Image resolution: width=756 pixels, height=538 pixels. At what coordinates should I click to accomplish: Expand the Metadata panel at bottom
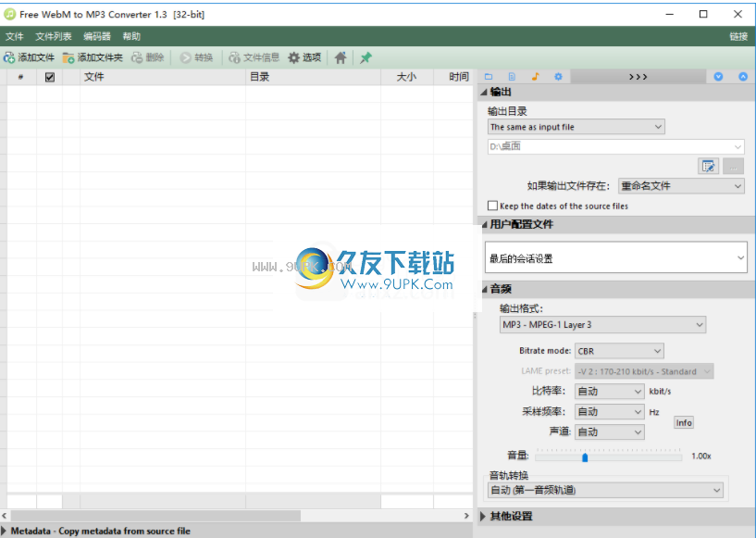tap(5, 531)
